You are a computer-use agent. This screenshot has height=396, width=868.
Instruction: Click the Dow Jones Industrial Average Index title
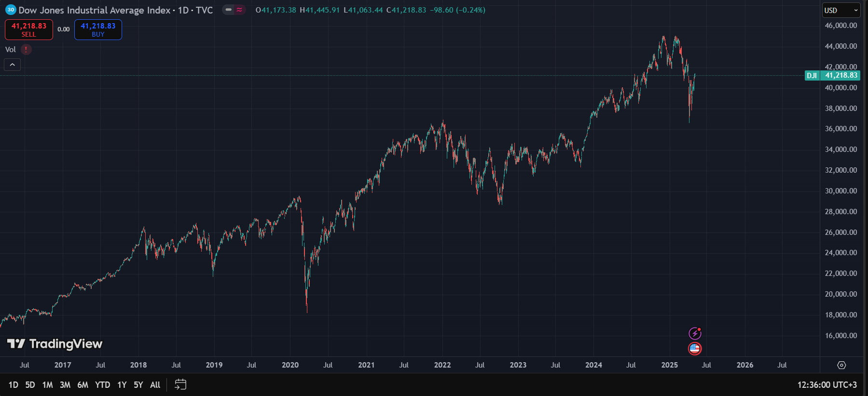(x=95, y=10)
